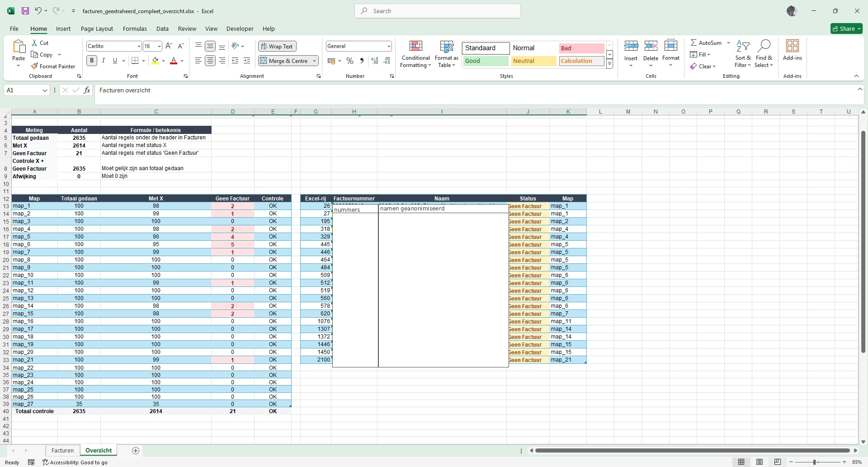Expand Merge & Centre dropdown arrow
868x467 pixels.
(x=314, y=61)
